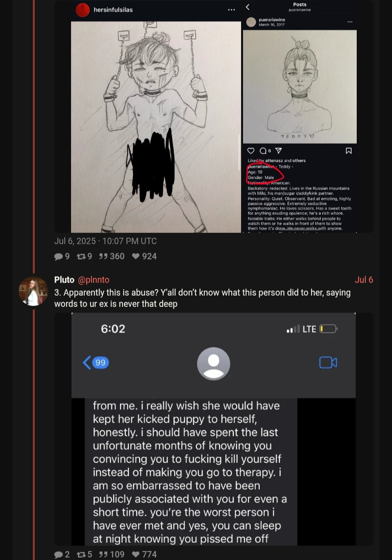Click the red Jul 6 date link

tap(364, 280)
